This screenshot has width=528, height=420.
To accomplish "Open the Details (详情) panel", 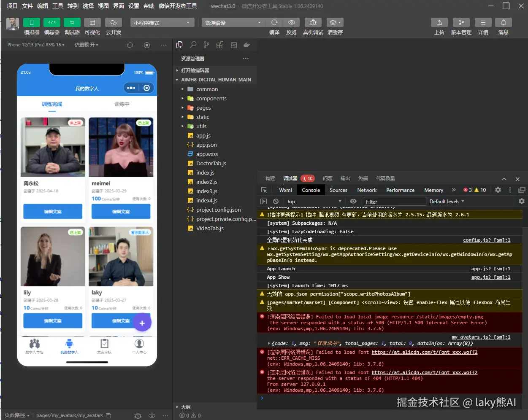I will point(483,22).
